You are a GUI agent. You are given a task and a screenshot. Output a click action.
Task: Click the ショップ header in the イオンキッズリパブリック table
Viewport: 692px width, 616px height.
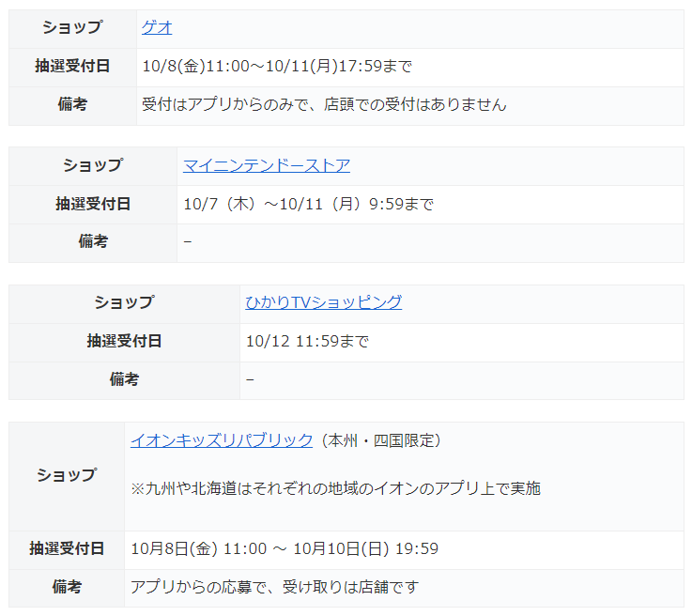(x=67, y=476)
